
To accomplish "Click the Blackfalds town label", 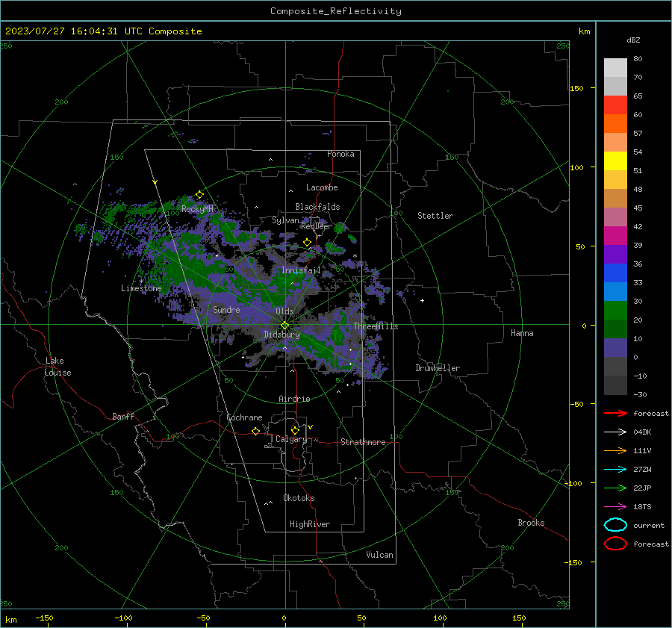I will pos(317,207).
